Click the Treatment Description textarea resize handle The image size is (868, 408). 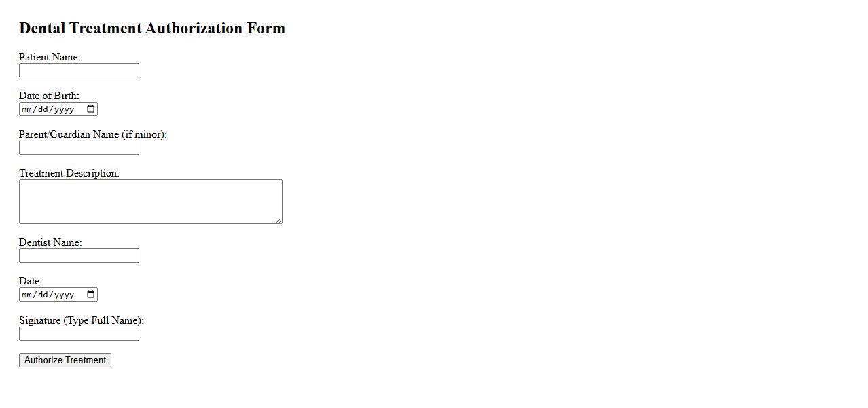278,220
